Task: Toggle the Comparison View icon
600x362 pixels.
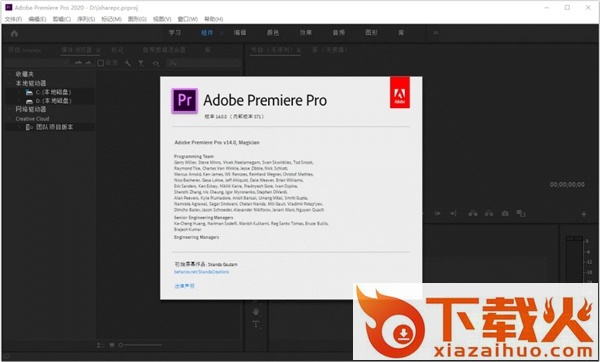Action: click(521, 214)
